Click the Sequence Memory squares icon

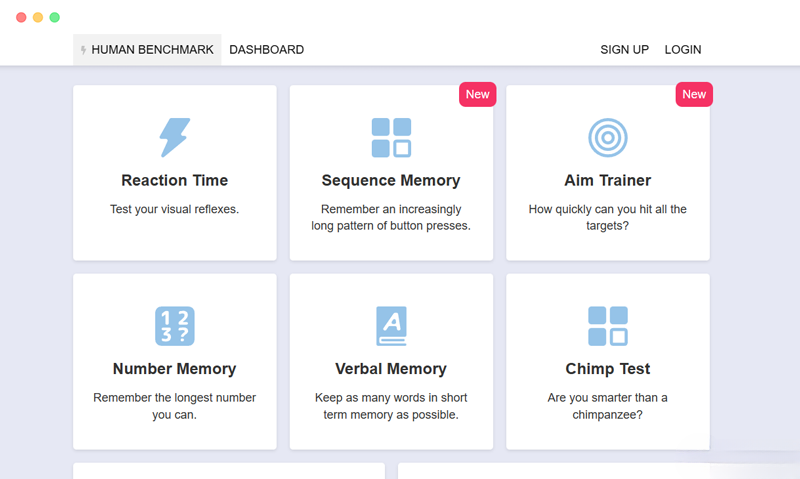(x=391, y=137)
